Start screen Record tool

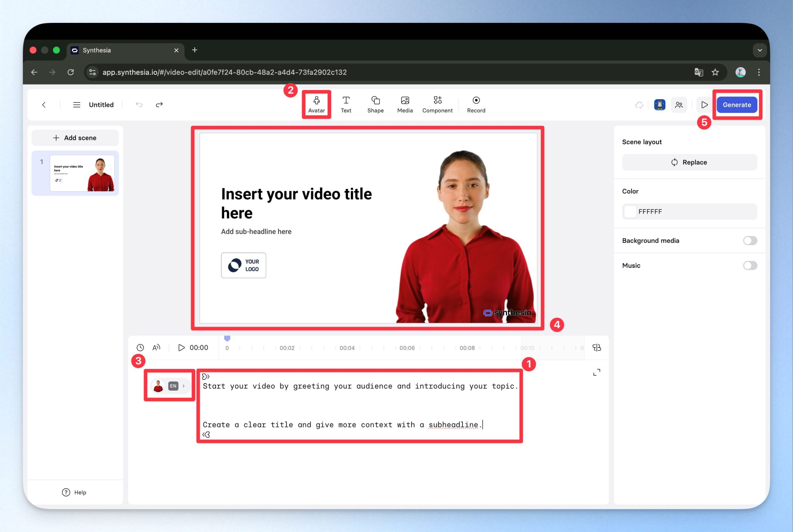pos(476,104)
